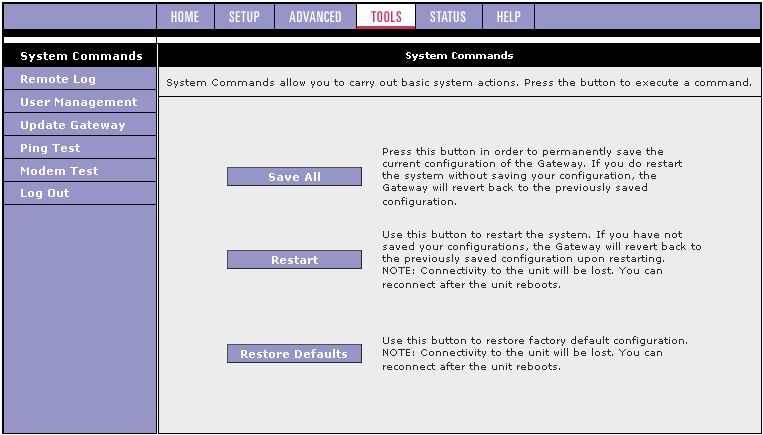
Task: Click the 'restore factory default configuration' description
Action: 535,354
